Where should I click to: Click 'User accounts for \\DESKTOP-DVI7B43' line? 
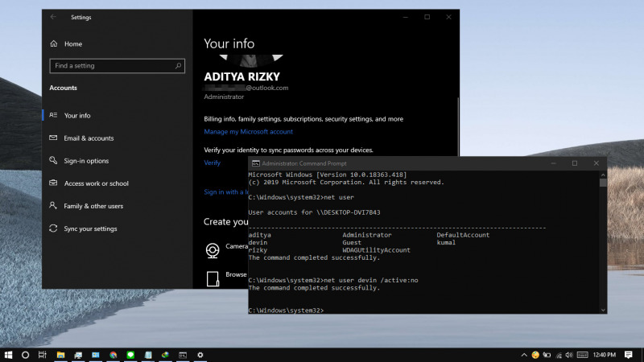[x=314, y=212]
